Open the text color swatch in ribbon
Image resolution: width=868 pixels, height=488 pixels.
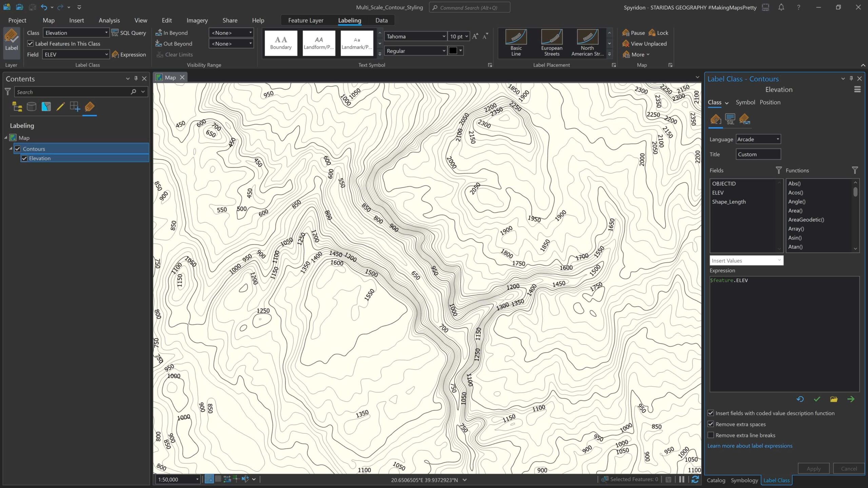453,51
